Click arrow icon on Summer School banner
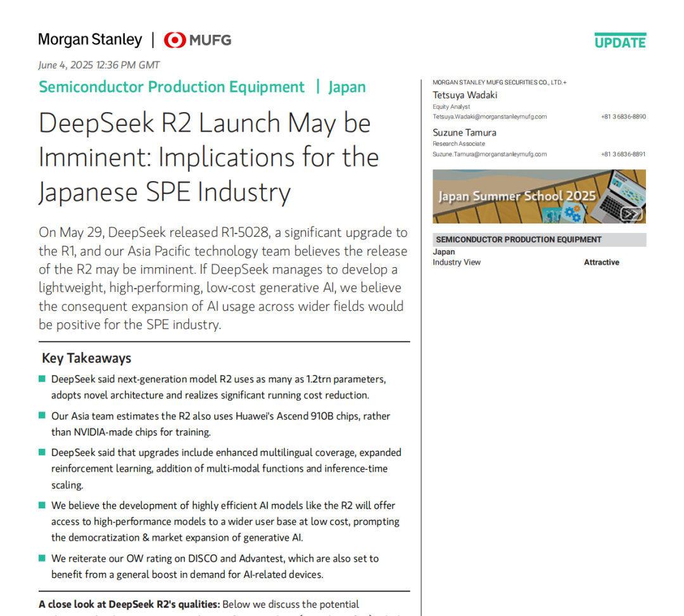Screen dimensions: 684x616 [631, 214]
